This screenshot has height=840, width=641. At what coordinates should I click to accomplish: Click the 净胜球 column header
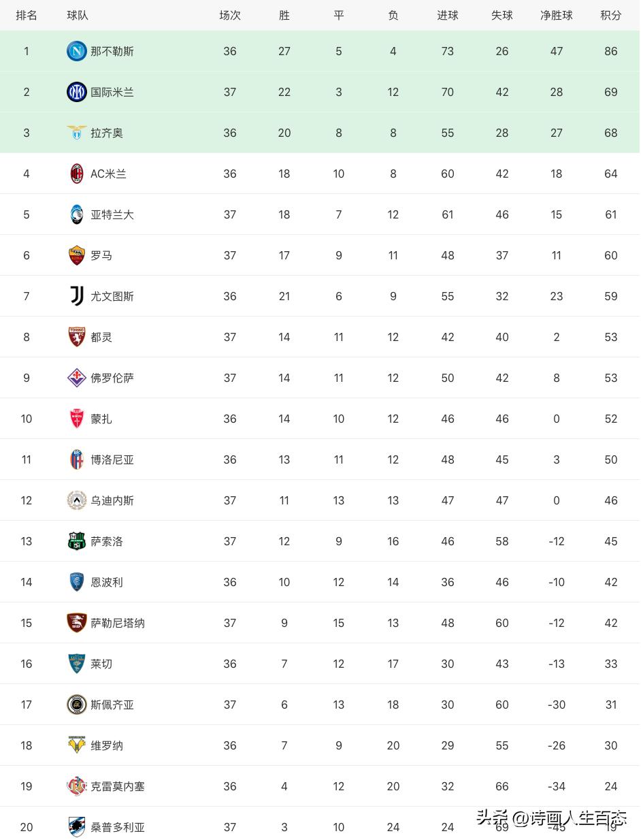[x=556, y=15]
